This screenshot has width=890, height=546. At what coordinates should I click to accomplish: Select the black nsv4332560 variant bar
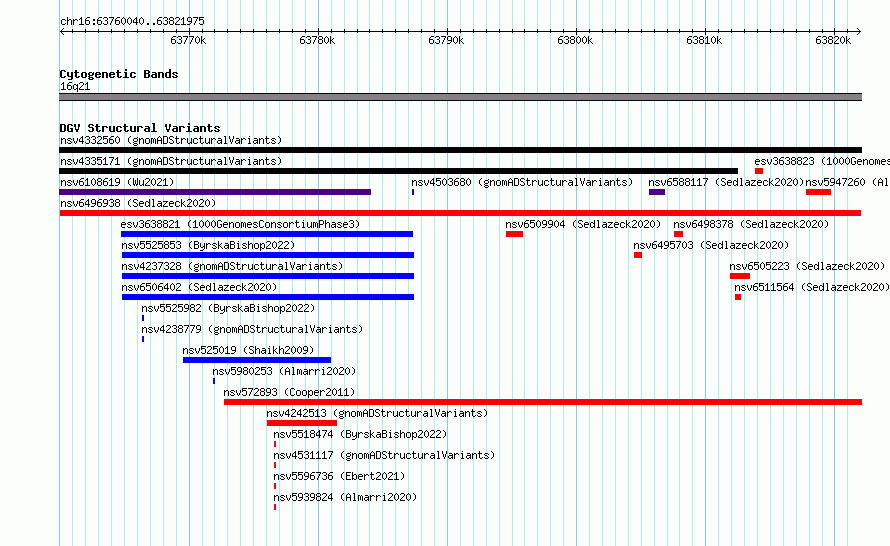460,150
